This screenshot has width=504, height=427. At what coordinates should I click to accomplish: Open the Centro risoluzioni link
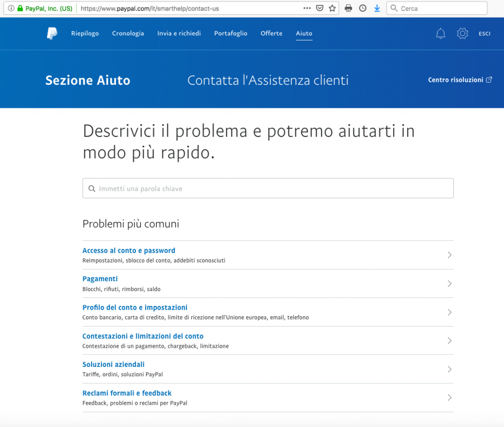click(x=455, y=80)
